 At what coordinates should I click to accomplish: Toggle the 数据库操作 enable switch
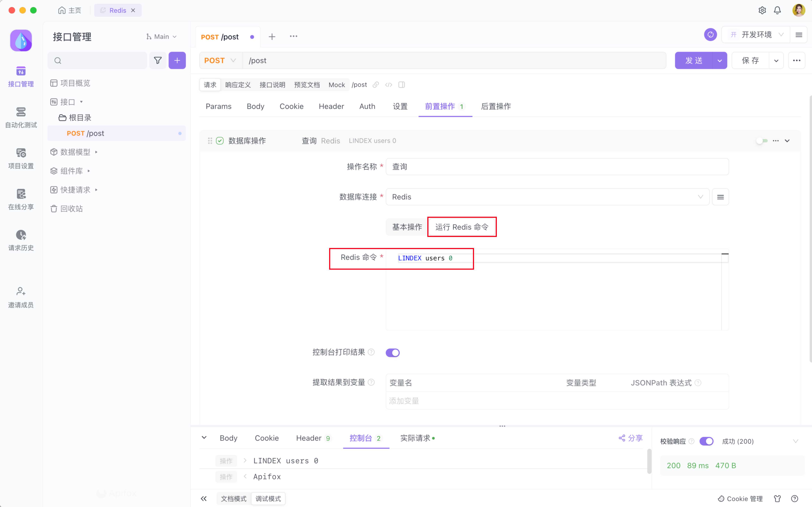762,141
